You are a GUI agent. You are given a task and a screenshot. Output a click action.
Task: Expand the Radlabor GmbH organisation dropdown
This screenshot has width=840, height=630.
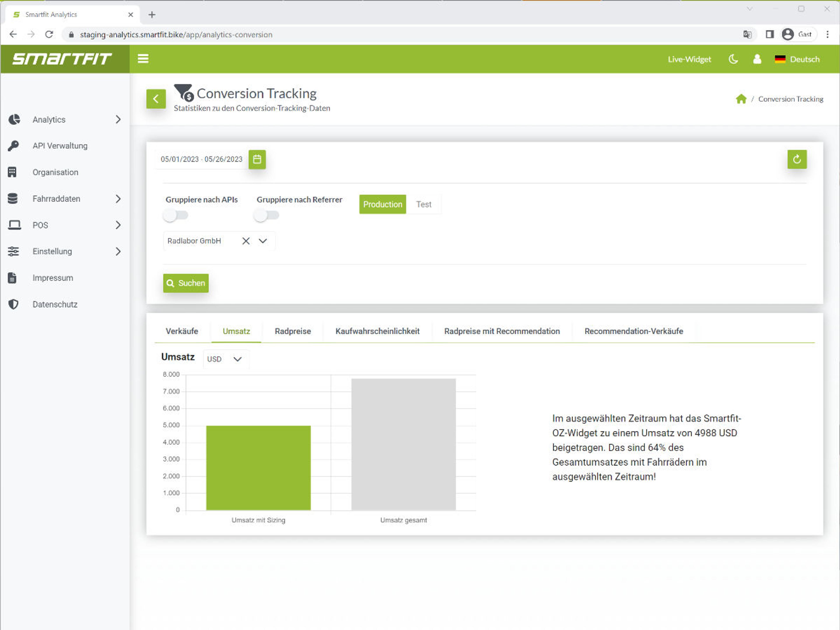(263, 241)
